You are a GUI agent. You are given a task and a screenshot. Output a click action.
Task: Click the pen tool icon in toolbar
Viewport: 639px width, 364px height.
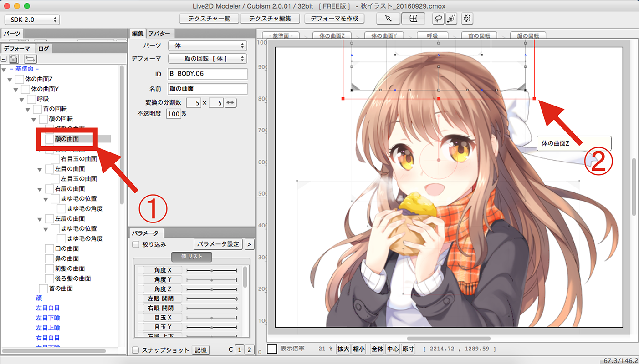coord(467,19)
